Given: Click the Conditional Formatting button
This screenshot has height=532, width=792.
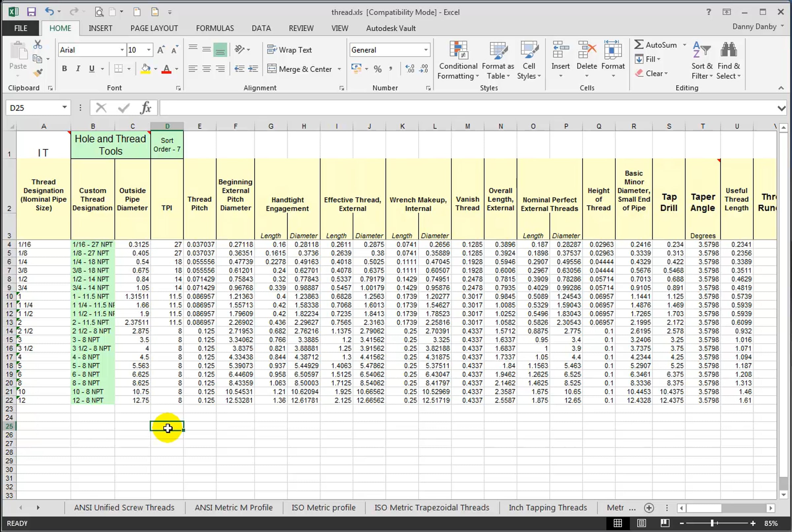Looking at the screenshot, I should click(x=458, y=60).
